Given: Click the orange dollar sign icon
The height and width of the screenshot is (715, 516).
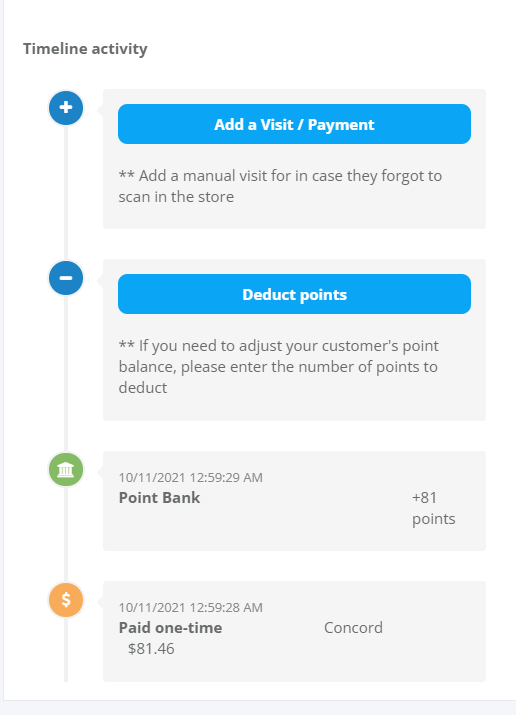Looking at the screenshot, I should click(66, 600).
